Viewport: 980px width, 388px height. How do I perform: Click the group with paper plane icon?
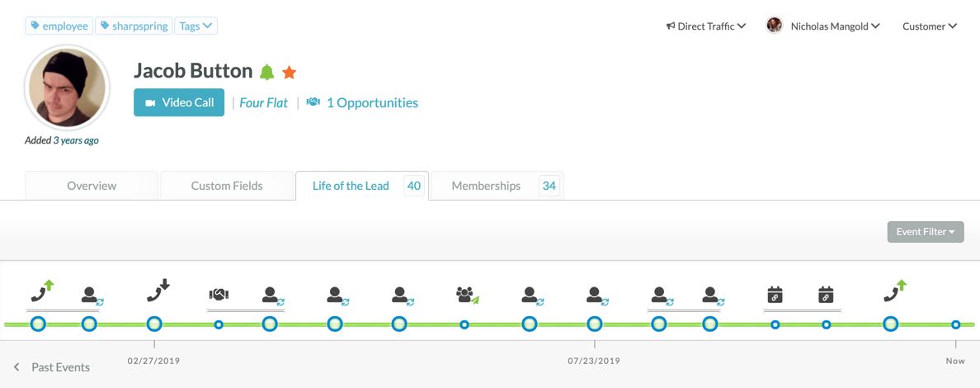click(467, 295)
